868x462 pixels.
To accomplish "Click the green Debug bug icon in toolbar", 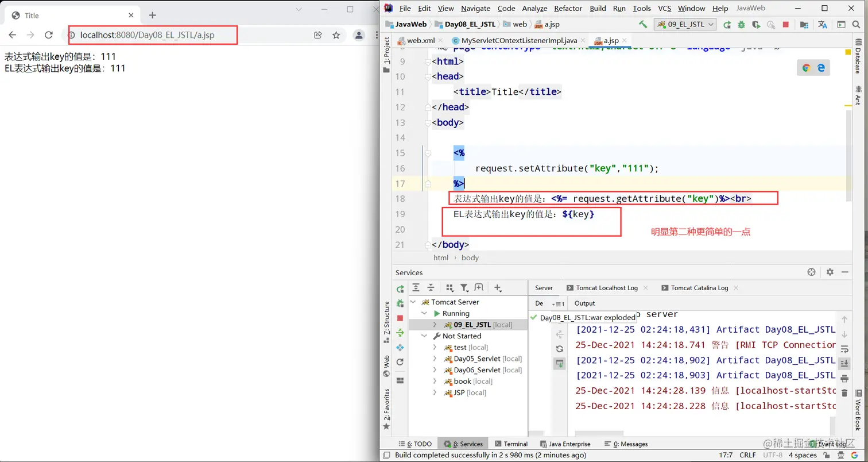I will pos(742,24).
